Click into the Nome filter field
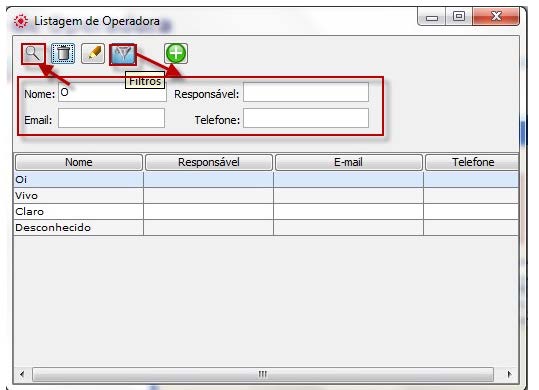The width and height of the screenshot is (539, 390). click(112, 92)
